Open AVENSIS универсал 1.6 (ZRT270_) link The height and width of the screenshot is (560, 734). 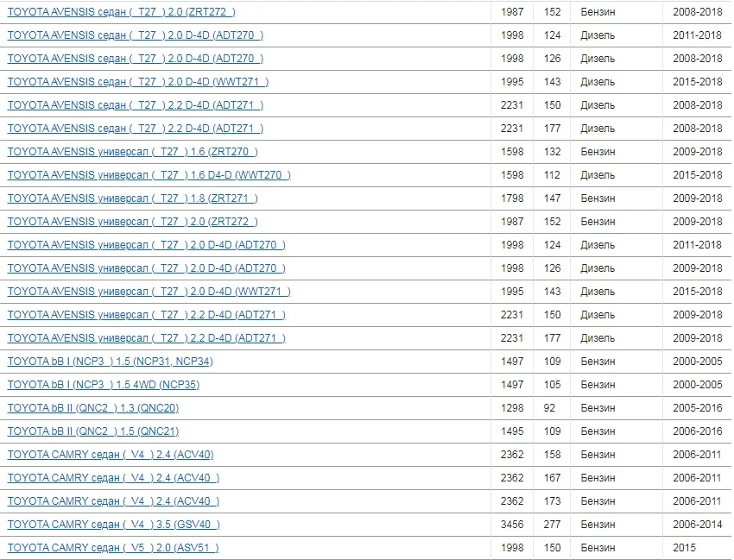pos(132,152)
